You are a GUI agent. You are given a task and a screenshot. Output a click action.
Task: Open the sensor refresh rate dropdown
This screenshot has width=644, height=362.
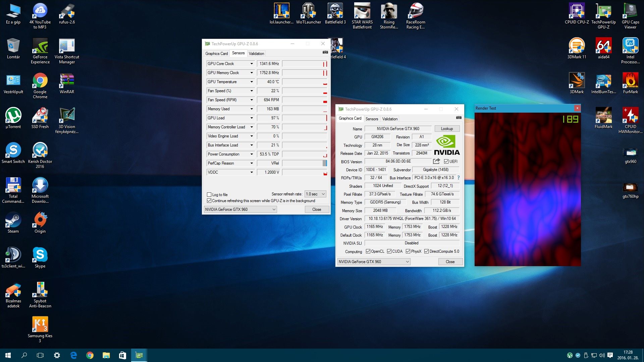[x=315, y=194]
